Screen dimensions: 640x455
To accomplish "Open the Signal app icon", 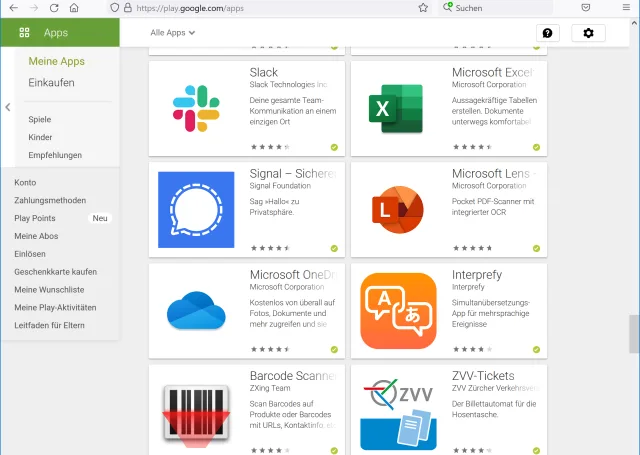I will [197, 210].
